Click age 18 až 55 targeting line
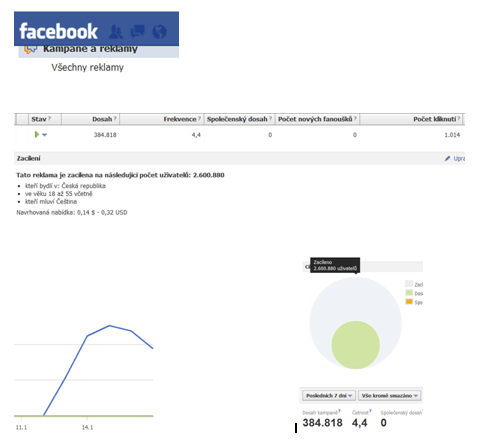Viewport: 478px width, 444px height. [x=59, y=194]
